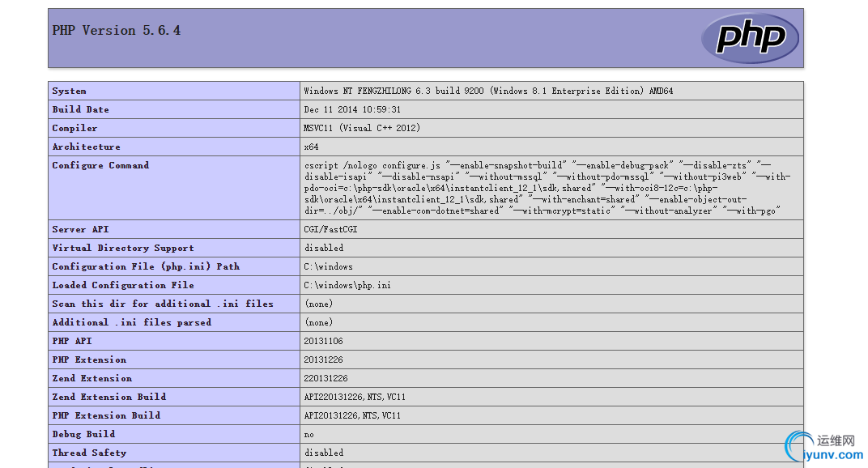Click the "Virtual Directory Support" label
This screenshot has width=868, height=468.
(123, 248)
